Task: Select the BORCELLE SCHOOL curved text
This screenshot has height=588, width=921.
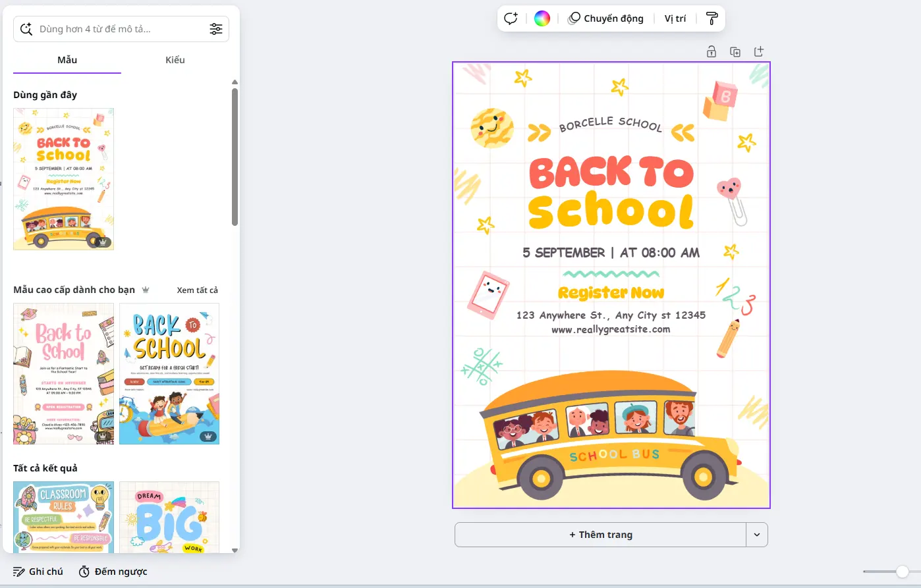Action: coord(611,124)
